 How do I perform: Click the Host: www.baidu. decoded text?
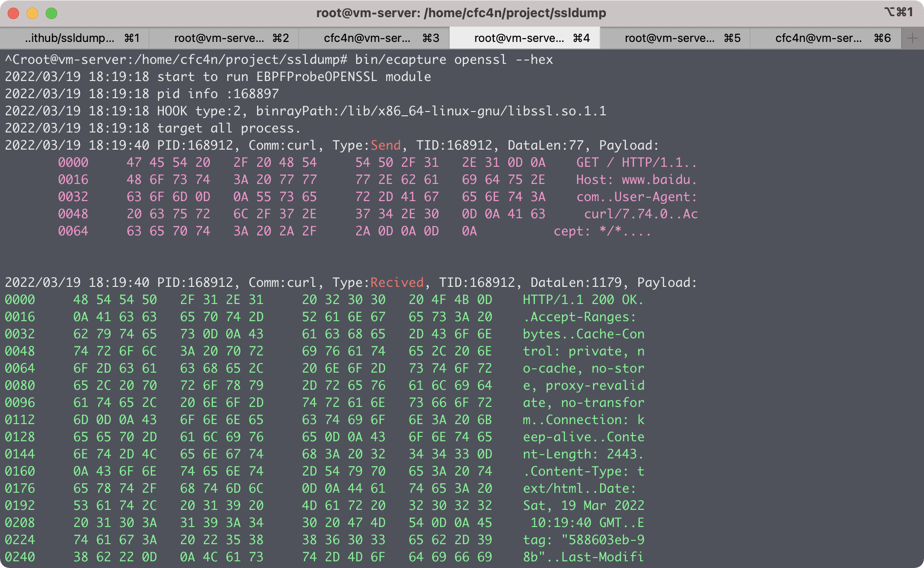tap(636, 180)
